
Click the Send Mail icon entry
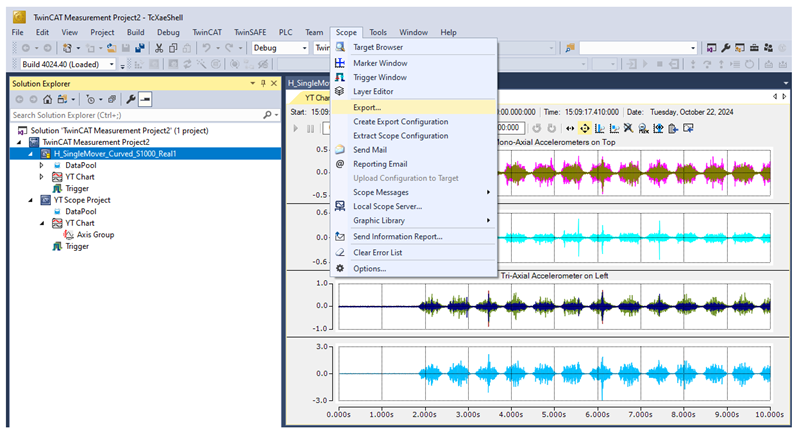[x=340, y=149]
